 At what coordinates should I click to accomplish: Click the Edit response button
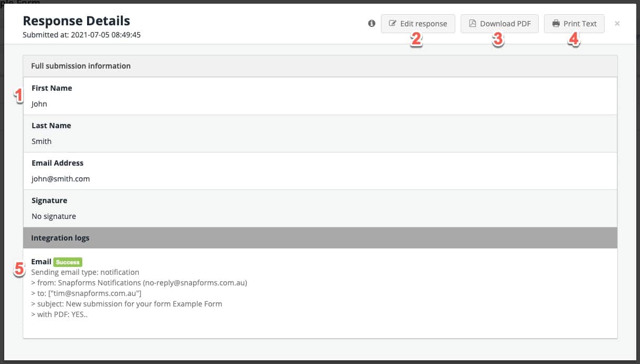click(x=418, y=24)
